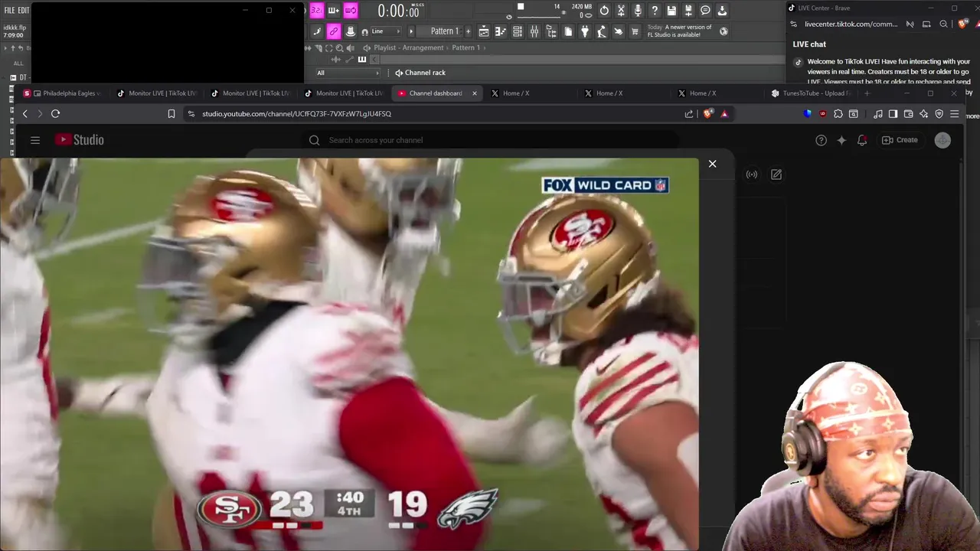Click Search across your channel field
The image size is (980, 551).
(x=492, y=140)
